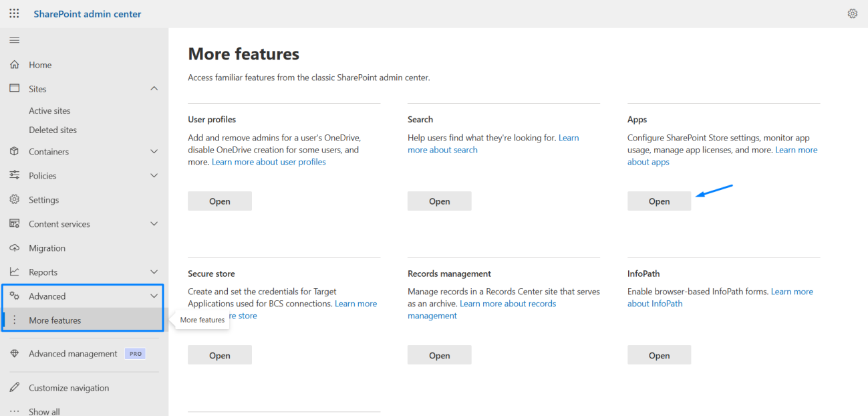Click the Records management card title
868x416 pixels.
(x=449, y=274)
